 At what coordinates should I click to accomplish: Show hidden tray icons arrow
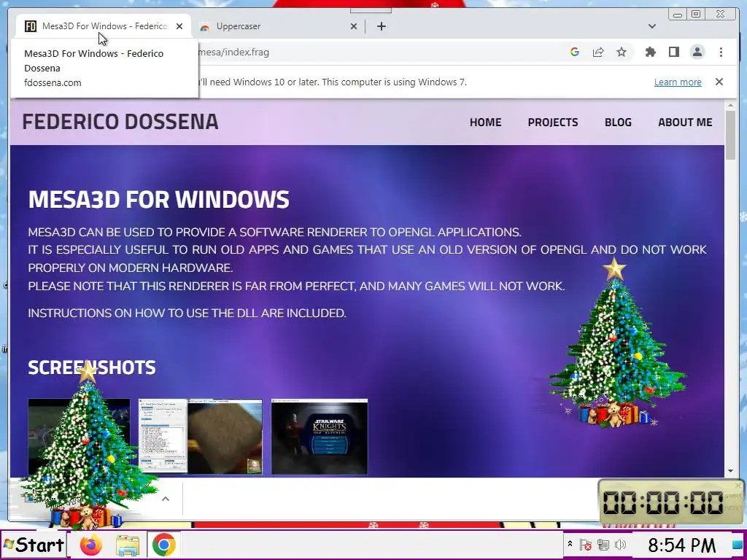(x=569, y=543)
